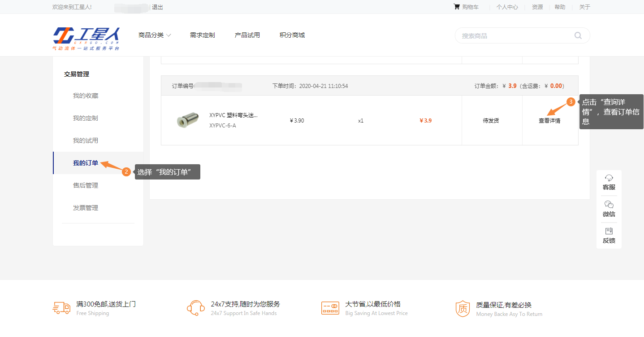Click the search magnifier icon
Image resolution: width=644 pixels, height=337 pixels.
(x=578, y=35)
